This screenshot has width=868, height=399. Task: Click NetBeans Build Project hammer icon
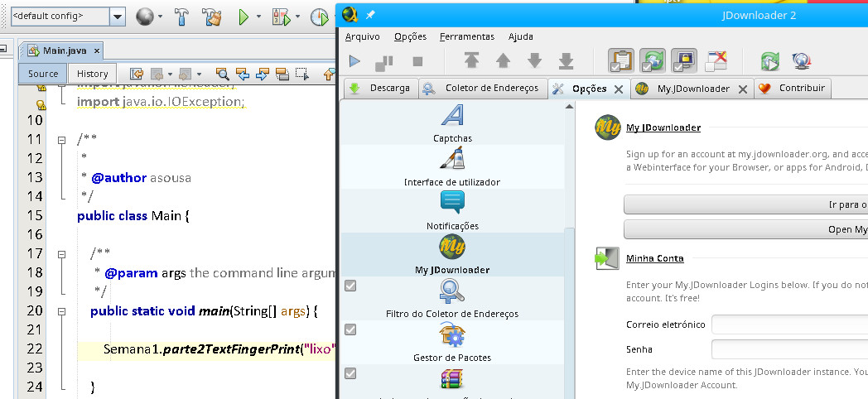[x=181, y=17]
